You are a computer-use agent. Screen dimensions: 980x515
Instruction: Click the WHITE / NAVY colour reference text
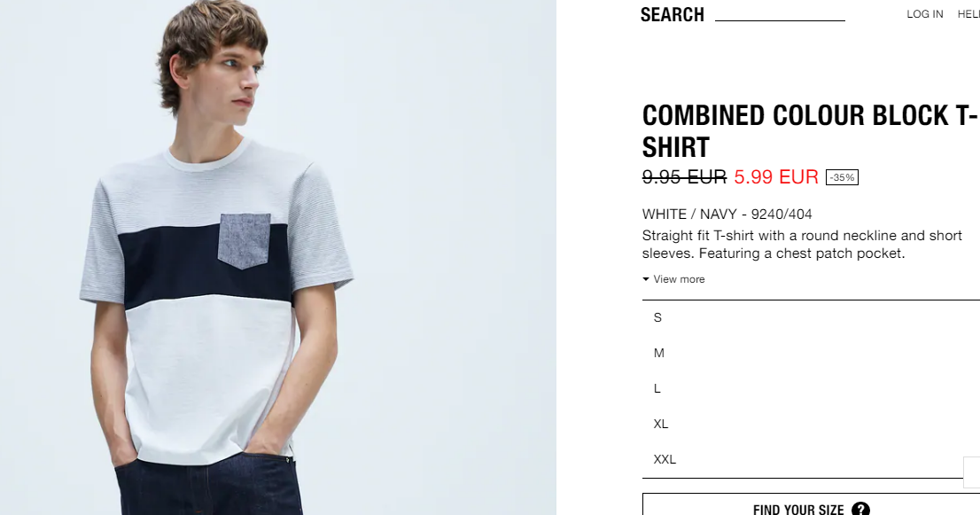(x=727, y=215)
